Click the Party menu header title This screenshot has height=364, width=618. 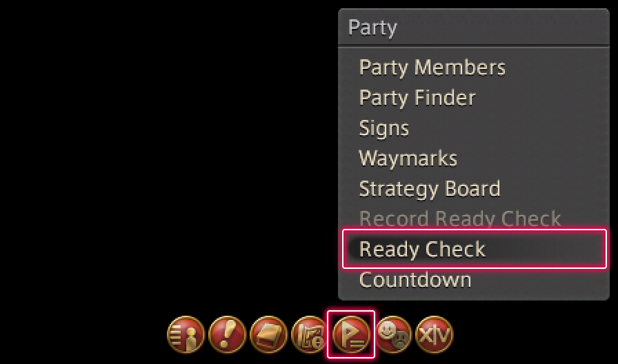point(372,28)
